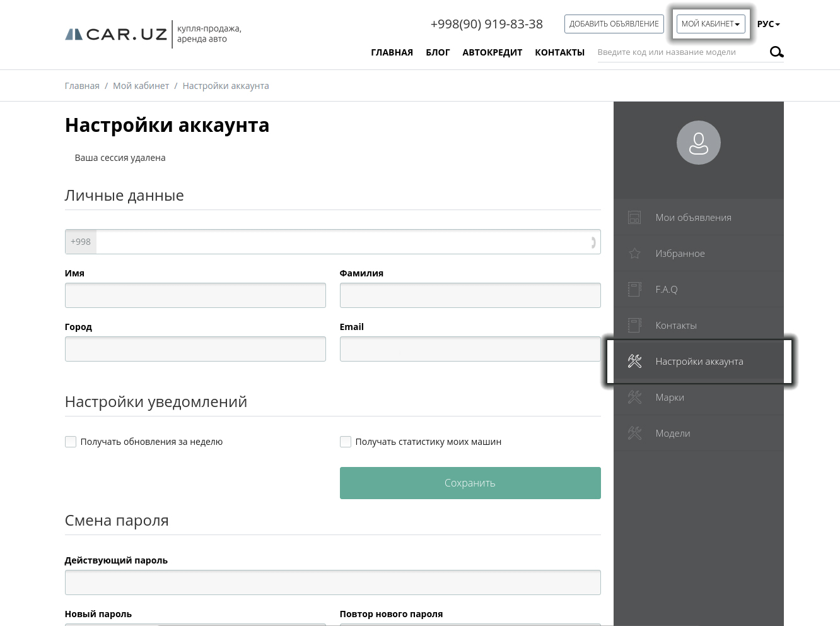This screenshot has width=840, height=626.
Task: Click the Новый пароль label
Action: click(x=98, y=614)
